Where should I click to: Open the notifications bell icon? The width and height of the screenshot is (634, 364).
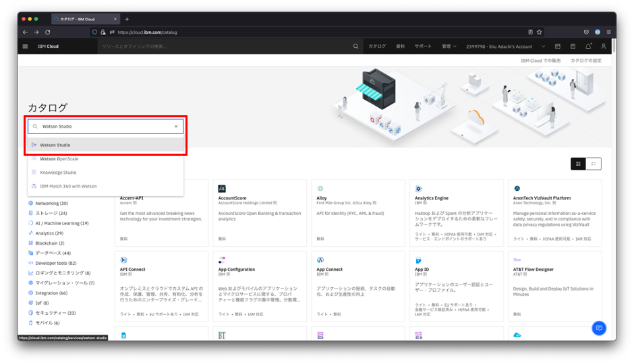(x=588, y=47)
